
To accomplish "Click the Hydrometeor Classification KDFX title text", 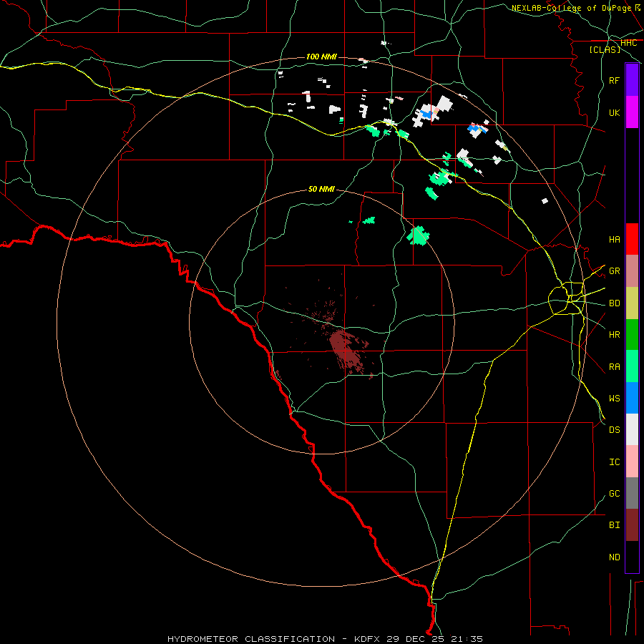I will pos(325,639).
